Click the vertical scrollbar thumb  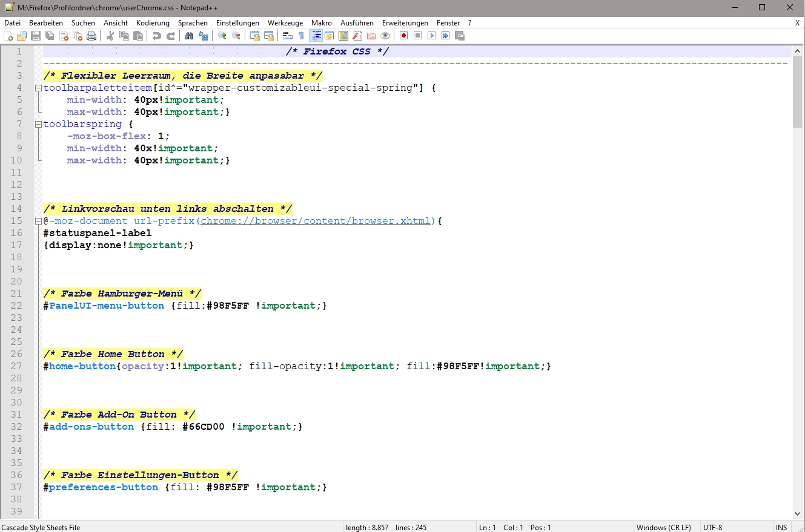tap(797, 91)
